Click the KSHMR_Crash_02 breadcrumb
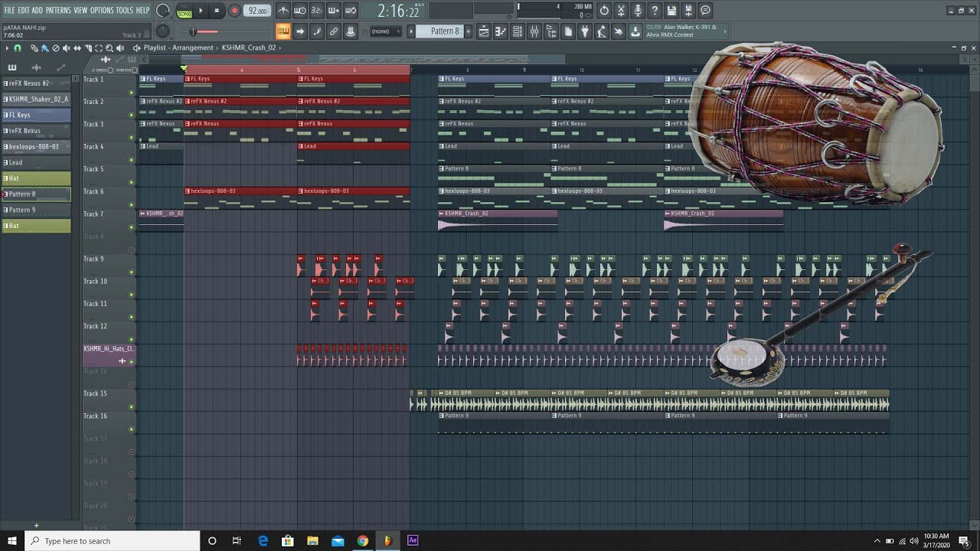Viewport: 980px width, 551px height. (249, 47)
